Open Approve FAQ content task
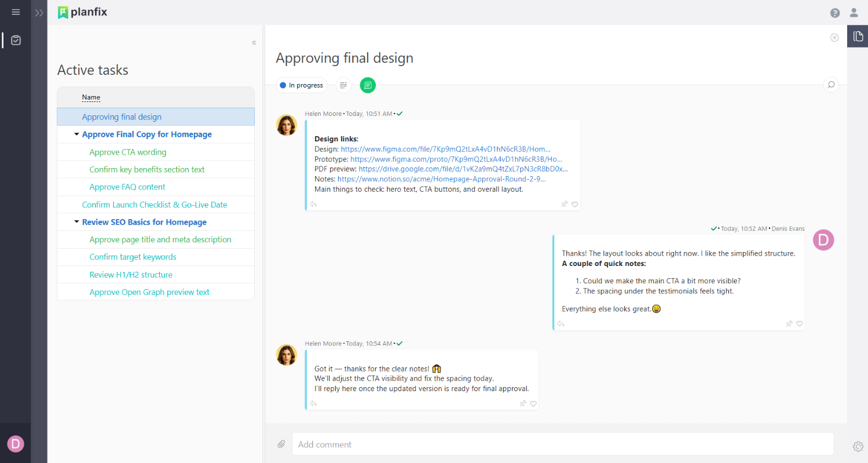 coord(127,187)
